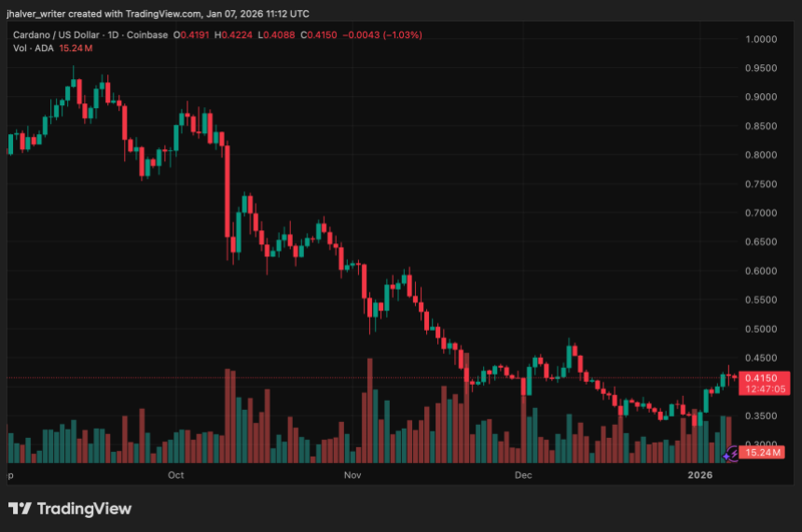
Task: Click the change value −0.0043 (−1.03%)
Action: [382, 34]
